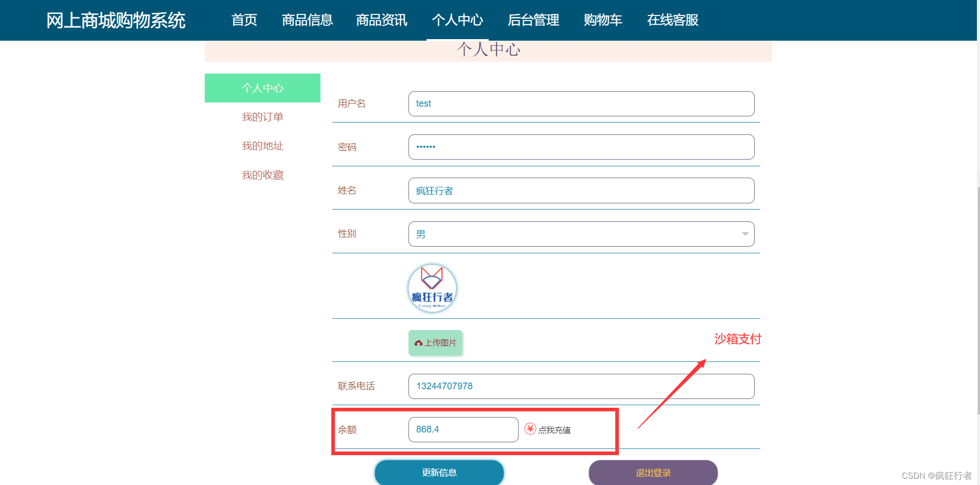Go to 后台管理 section

coord(533,20)
